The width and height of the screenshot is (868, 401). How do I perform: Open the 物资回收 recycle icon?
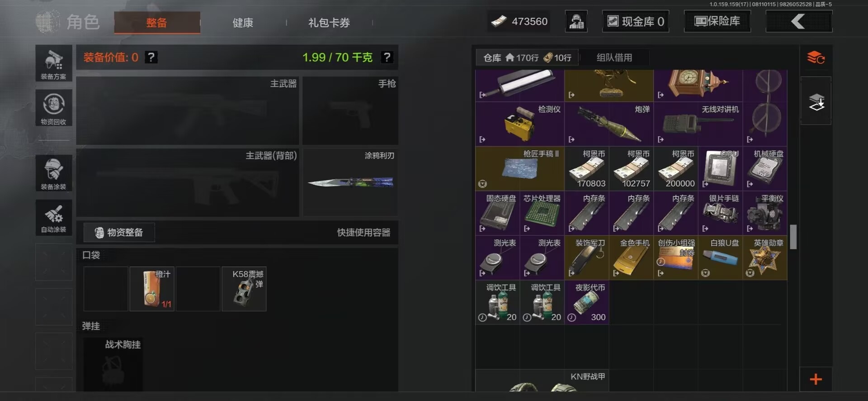coord(54,108)
